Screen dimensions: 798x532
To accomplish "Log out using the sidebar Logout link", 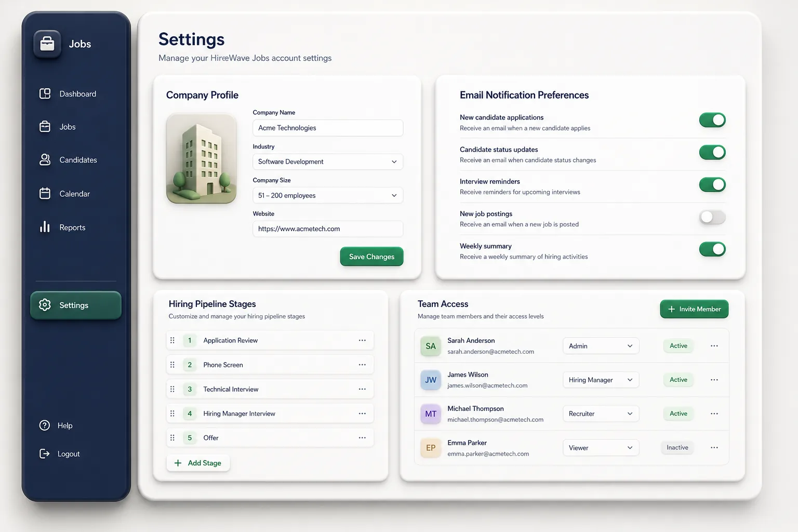I will coord(60,454).
